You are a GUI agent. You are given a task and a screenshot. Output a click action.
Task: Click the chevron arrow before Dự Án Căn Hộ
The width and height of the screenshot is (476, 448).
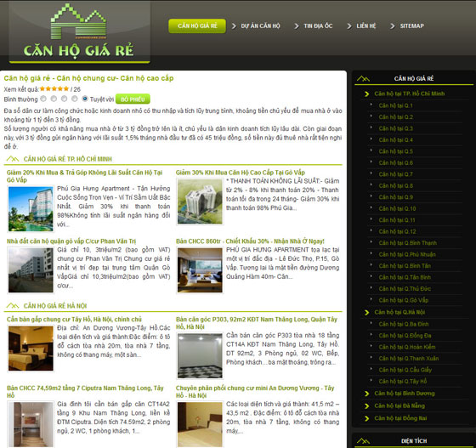[x=234, y=26]
